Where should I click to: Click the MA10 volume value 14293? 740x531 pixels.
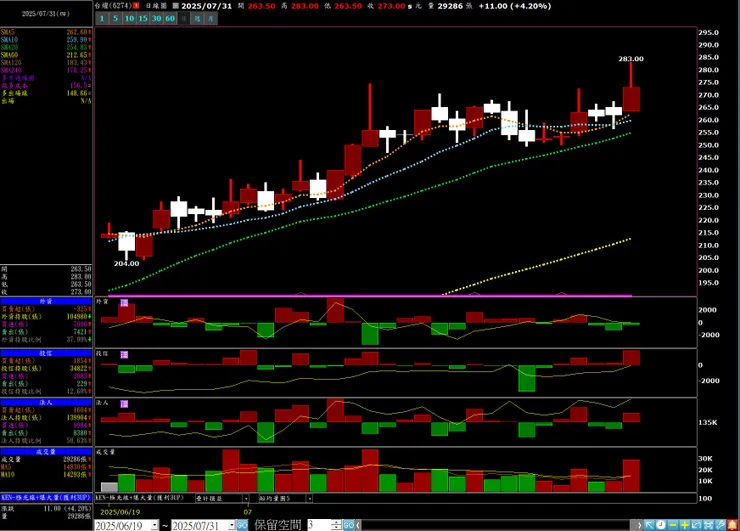(x=77, y=474)
